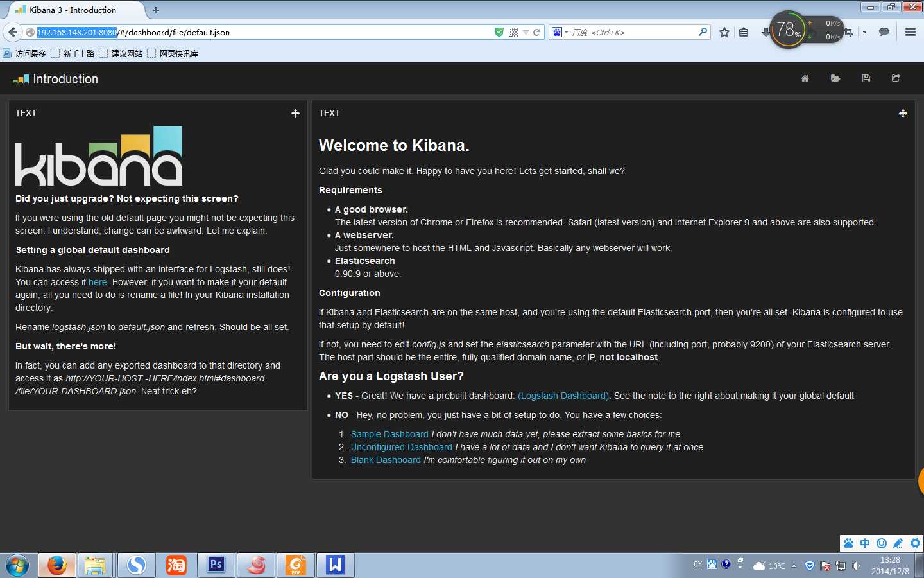The height and width of the screenshot is (578, 924).
Task: Select the Kibana 3 - Introduction tab
Action: (74, 10)
